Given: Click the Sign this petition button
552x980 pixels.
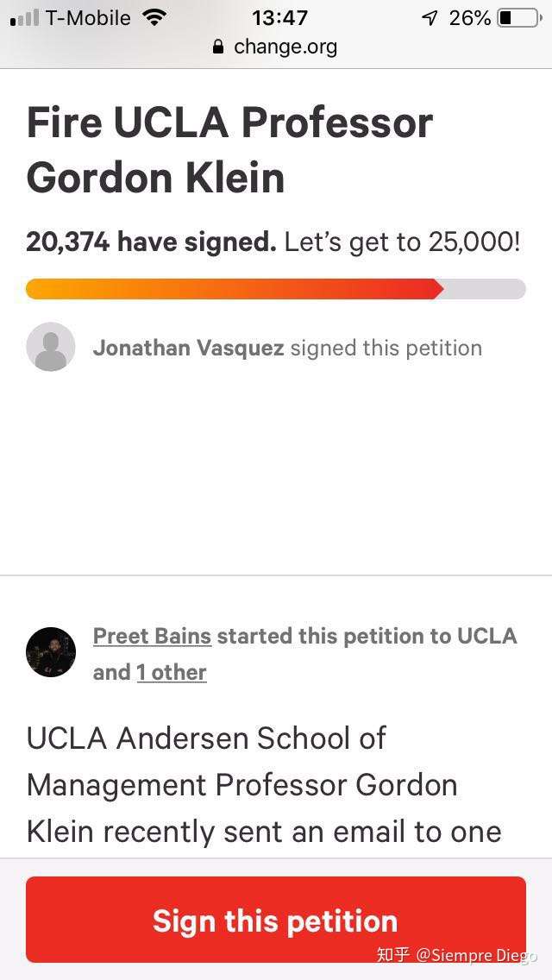Looking at the screenshot, I should coord(276,920).
